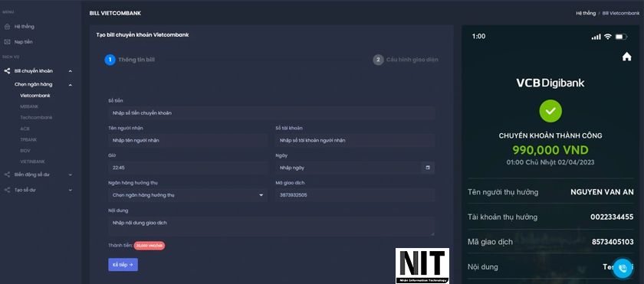Viewport: 644px width, 284px height.
Task: Open Hệ thống menu item
Action: (x=25, y=27)
